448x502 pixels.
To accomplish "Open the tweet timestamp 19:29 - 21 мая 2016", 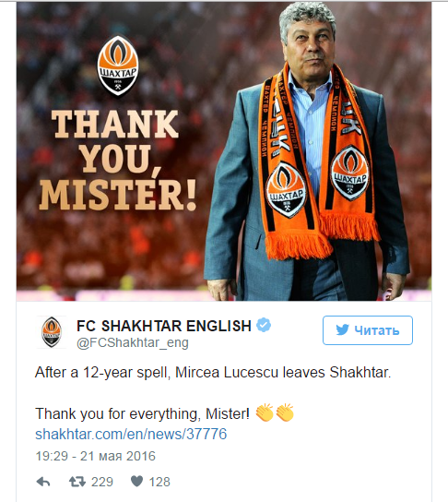I will coord(95,456).
